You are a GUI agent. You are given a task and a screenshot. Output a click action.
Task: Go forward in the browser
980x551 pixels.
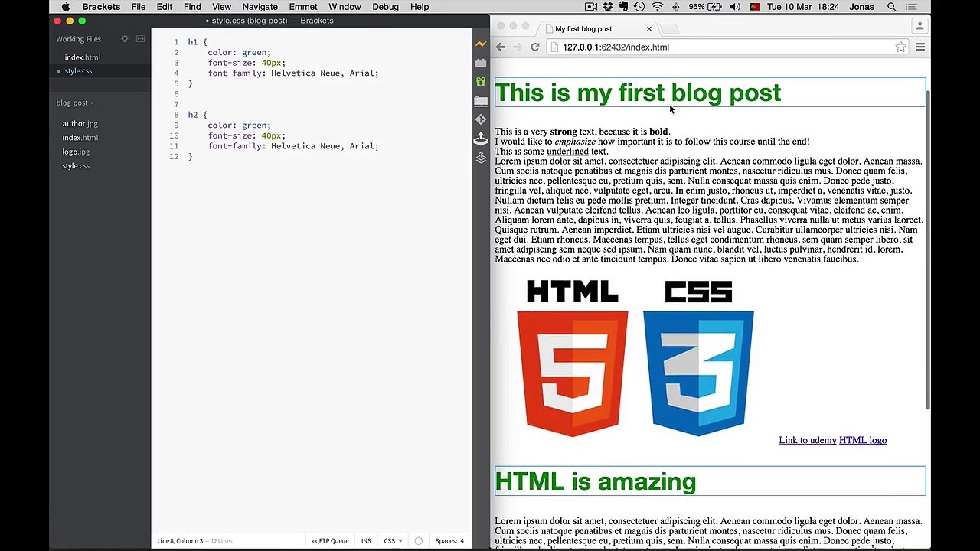pos(518,47)
